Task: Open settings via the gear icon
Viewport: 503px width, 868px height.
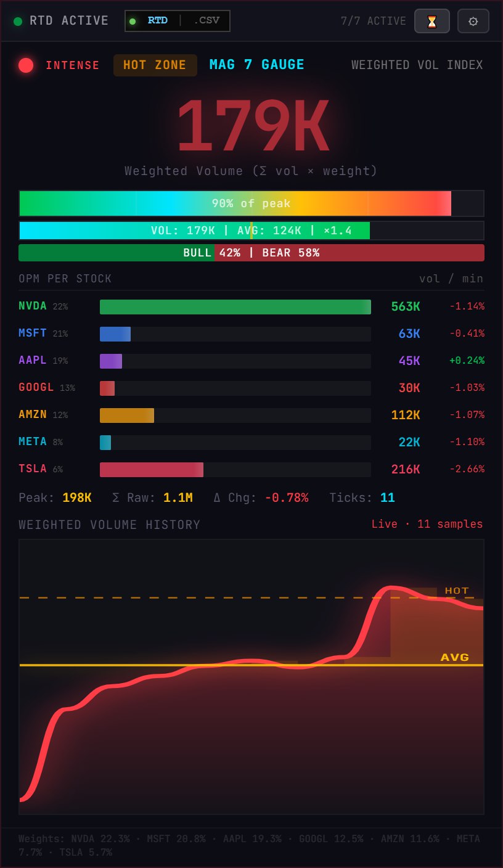Action: pos(473,21)
